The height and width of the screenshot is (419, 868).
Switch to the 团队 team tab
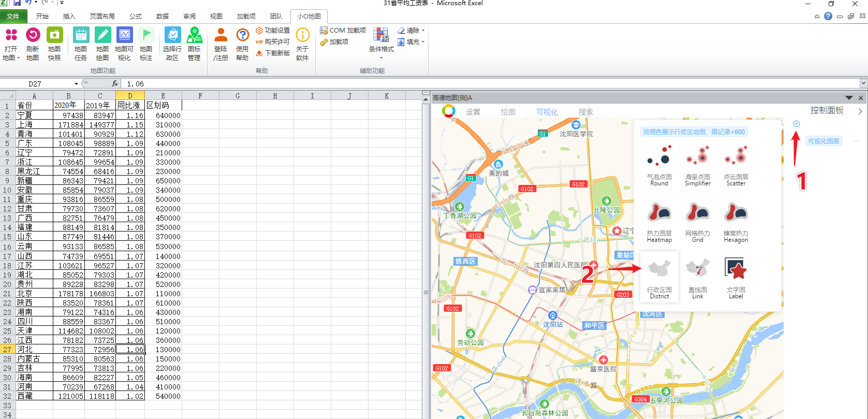pos(276,17)
